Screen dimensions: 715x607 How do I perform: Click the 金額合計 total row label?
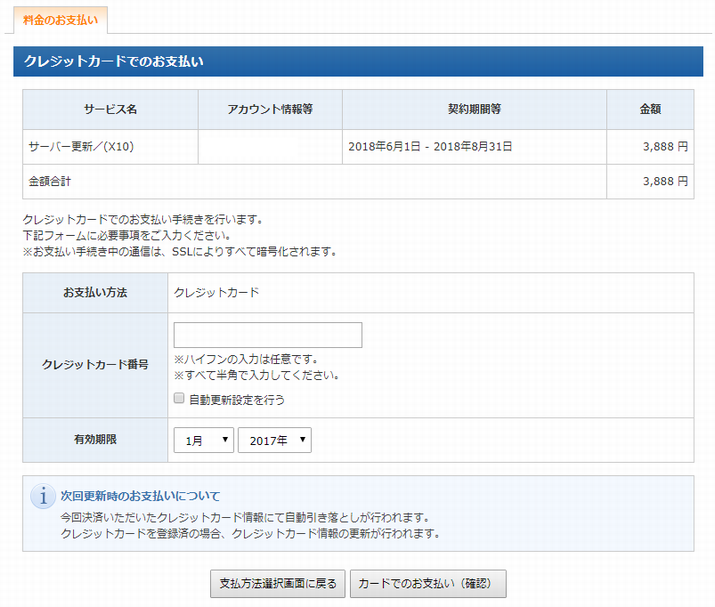pos(50,182)
